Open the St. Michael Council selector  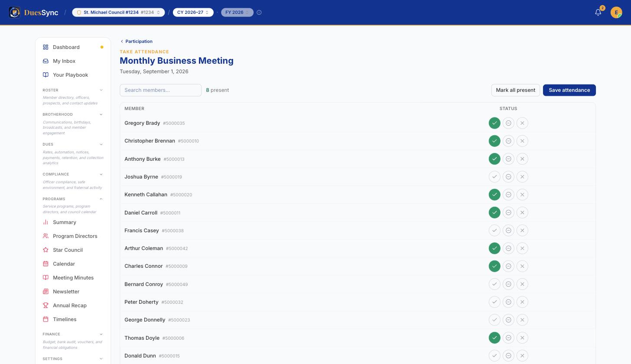(x=118, y=13)
